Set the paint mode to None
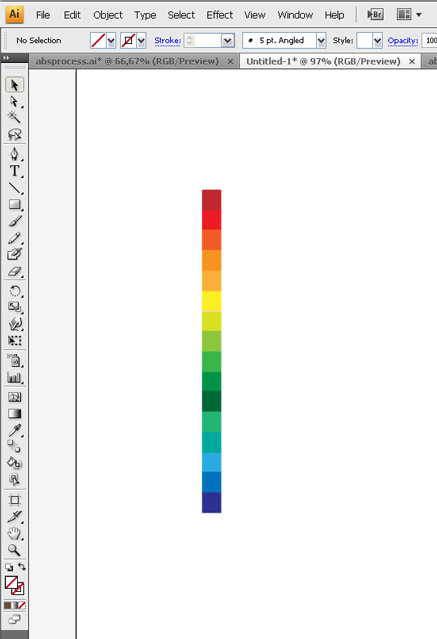The width and height of the screenshot is (437, 639). tap(22, 606)
